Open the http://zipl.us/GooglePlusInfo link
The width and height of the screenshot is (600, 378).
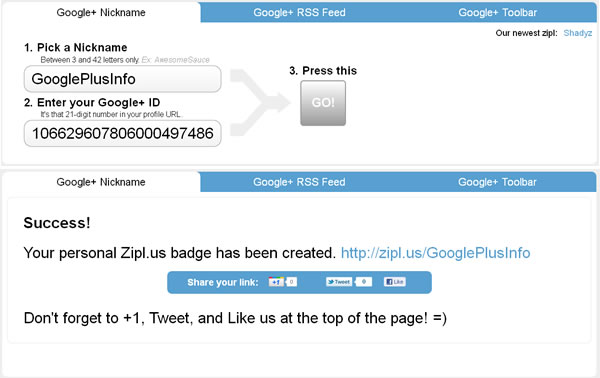[435, 253]
